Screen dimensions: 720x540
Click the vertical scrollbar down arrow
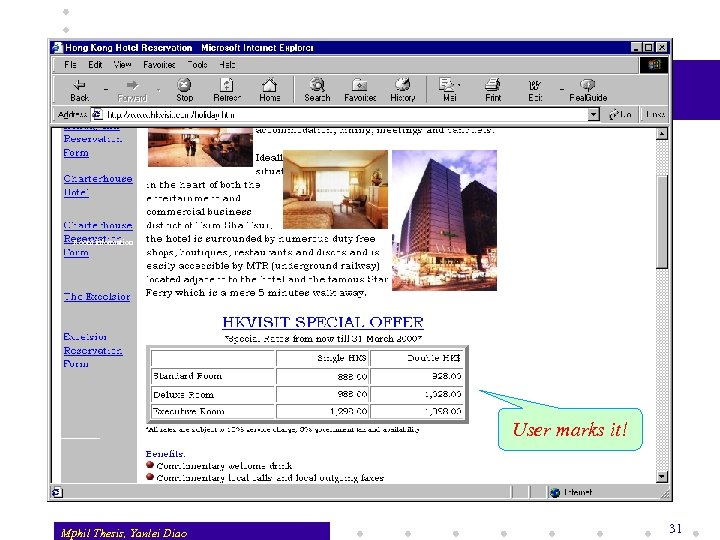pyautogui.click(x=661, y=476)
